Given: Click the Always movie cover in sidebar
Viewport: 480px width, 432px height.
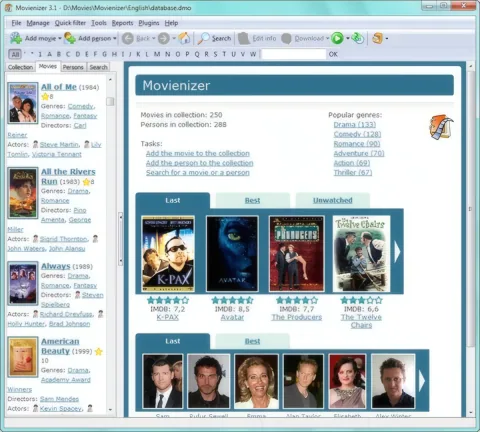Looking at the screenshot, I should (23, 284).
